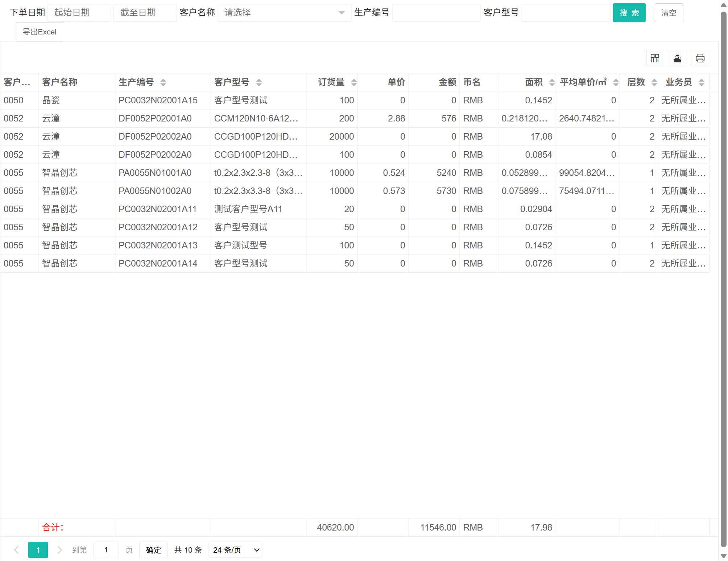Screen dimensions: 728x561
Task: Click the 确定 pagination confirm button
Action: [153, 550]
